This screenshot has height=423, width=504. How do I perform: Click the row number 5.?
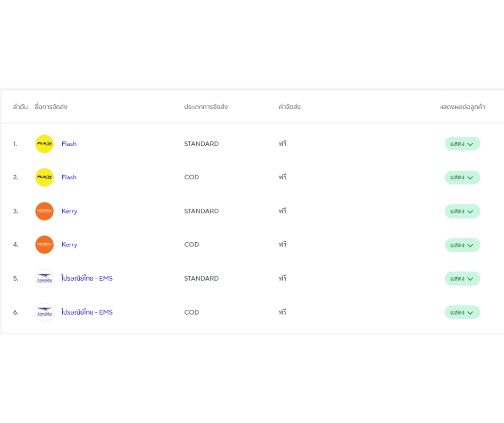coord(16,279)
